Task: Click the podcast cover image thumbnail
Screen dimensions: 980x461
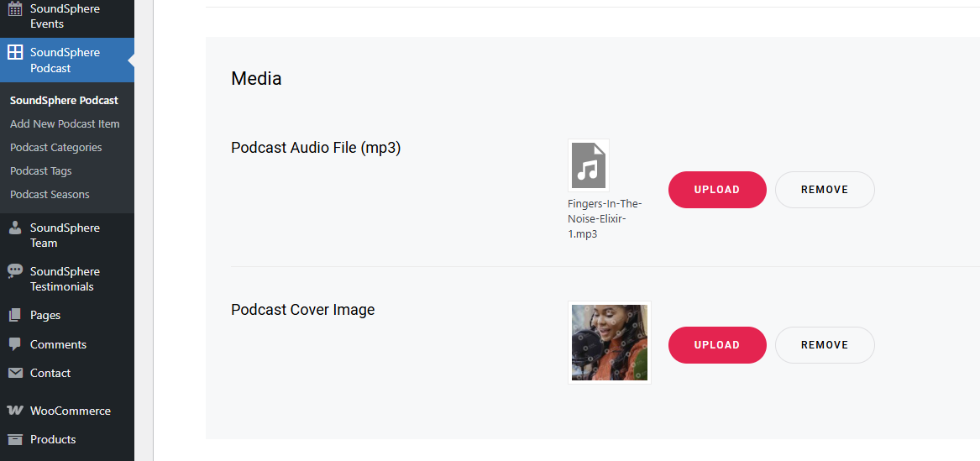Action: point(610,343)
